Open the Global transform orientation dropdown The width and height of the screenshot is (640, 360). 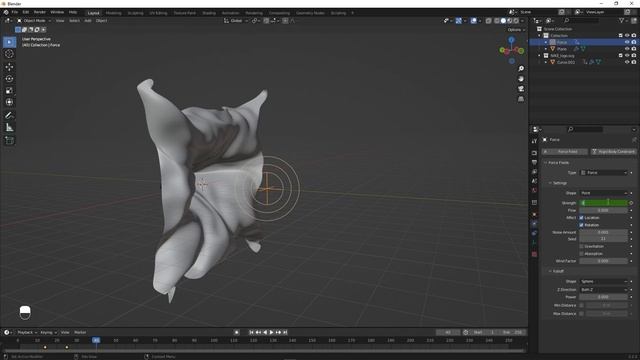click(x=236, y=21)
